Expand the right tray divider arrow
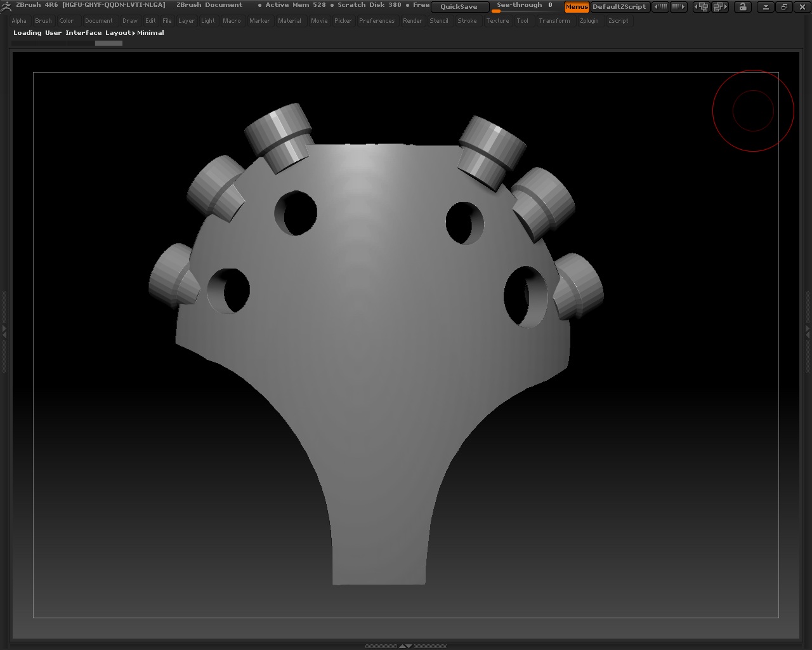 pyautogui.click(x=808, y=331)
